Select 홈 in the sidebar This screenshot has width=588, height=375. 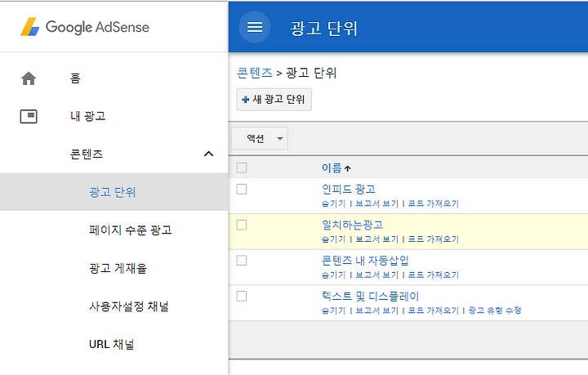75,78
